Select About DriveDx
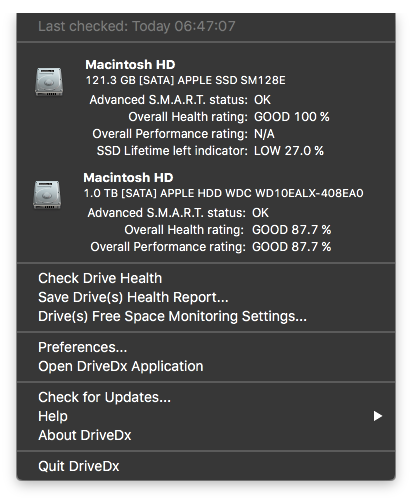The width and height of the screenshot is (412, 501). point(85,435)
